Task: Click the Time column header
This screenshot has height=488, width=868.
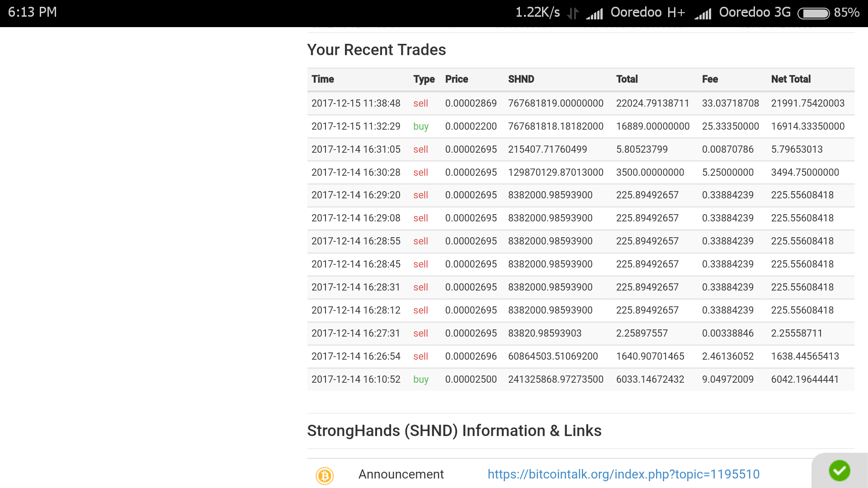Action: [x=323, y=79]
